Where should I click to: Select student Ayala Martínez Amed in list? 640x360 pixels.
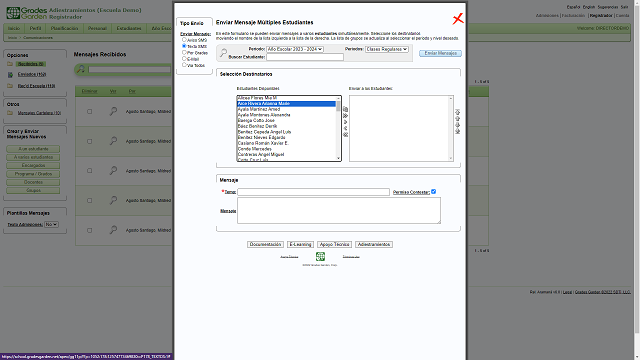click(287, 109)
